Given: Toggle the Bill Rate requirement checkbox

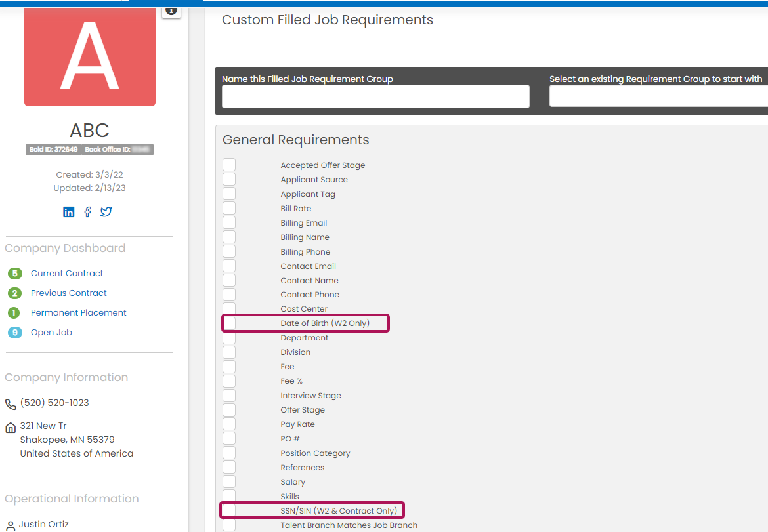Looking at the screenshot, I should tap(229, 209).
